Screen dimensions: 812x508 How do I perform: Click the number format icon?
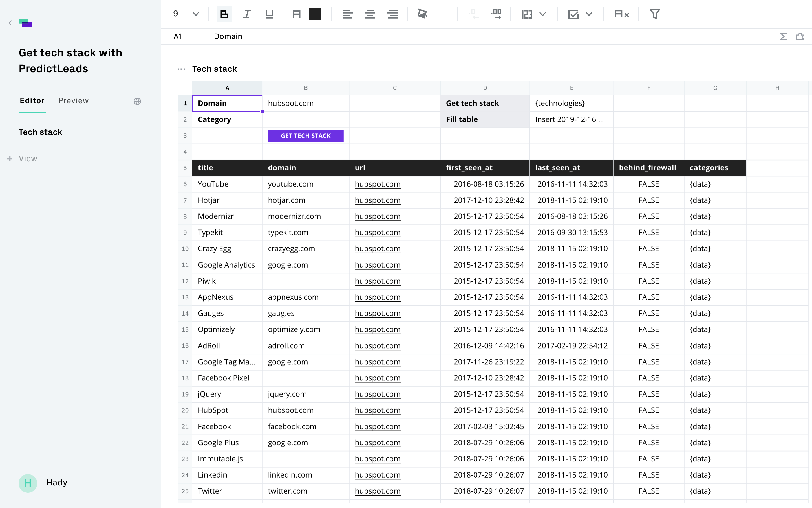[527, 14]
